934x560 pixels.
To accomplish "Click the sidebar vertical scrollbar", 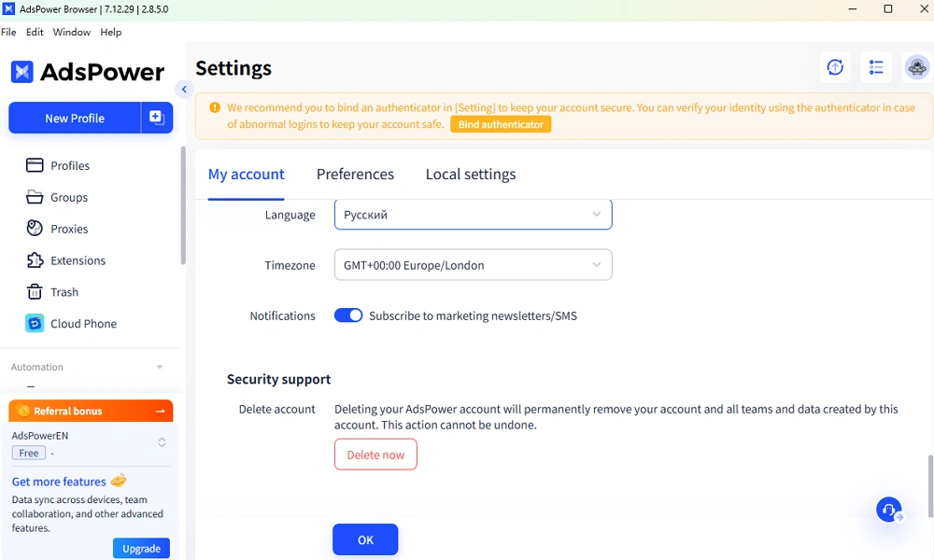I will coord(183,205).
